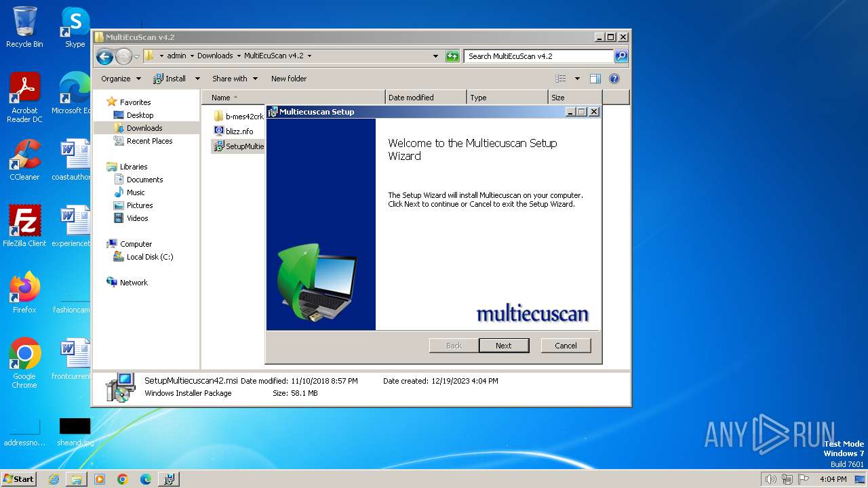
Task: Click the Search MultiEcuScan v4.2 field
Action: pyautogui.click(x=539, y=56)
